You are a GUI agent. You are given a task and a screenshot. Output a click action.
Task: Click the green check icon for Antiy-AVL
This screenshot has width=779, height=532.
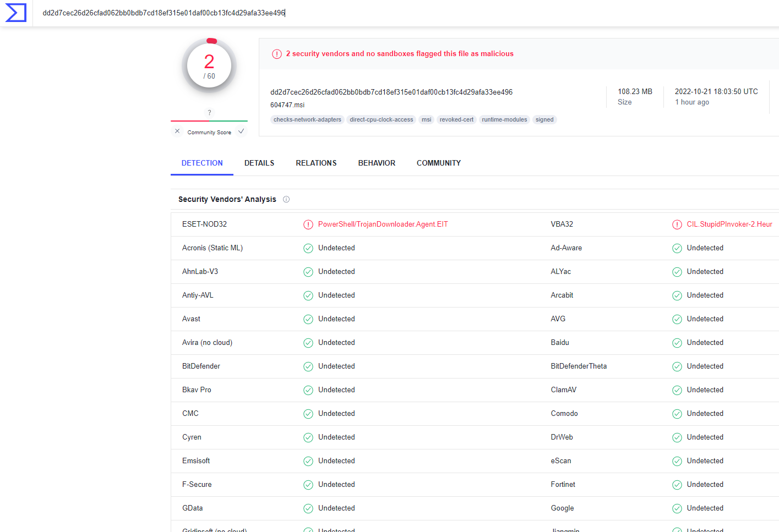click(308, 295)
